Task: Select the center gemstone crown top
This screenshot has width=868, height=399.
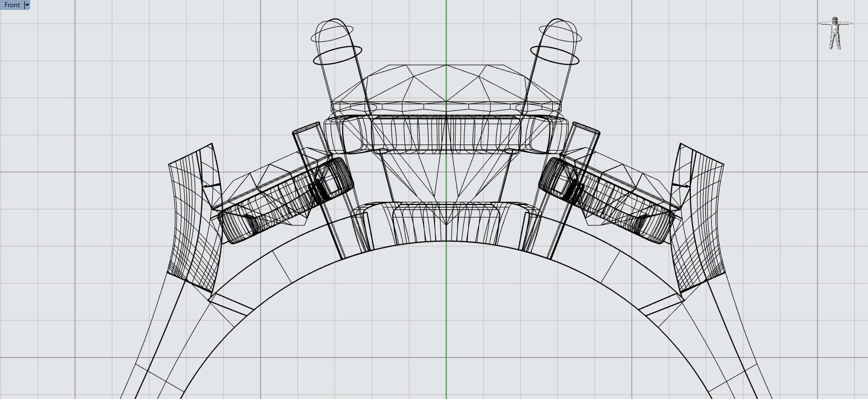Action: coord(446,82)
